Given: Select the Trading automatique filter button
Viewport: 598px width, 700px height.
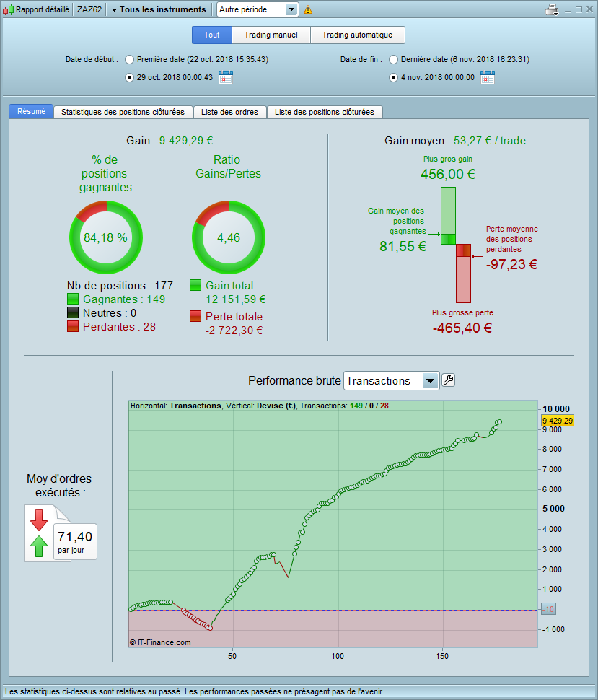Looking at the screenshot, I should [358, 35].
